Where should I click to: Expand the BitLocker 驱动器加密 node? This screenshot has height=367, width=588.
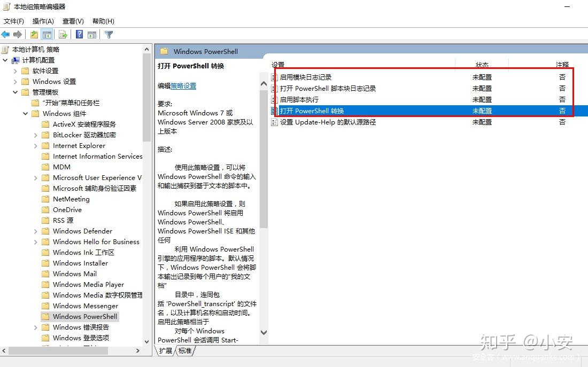36,135
